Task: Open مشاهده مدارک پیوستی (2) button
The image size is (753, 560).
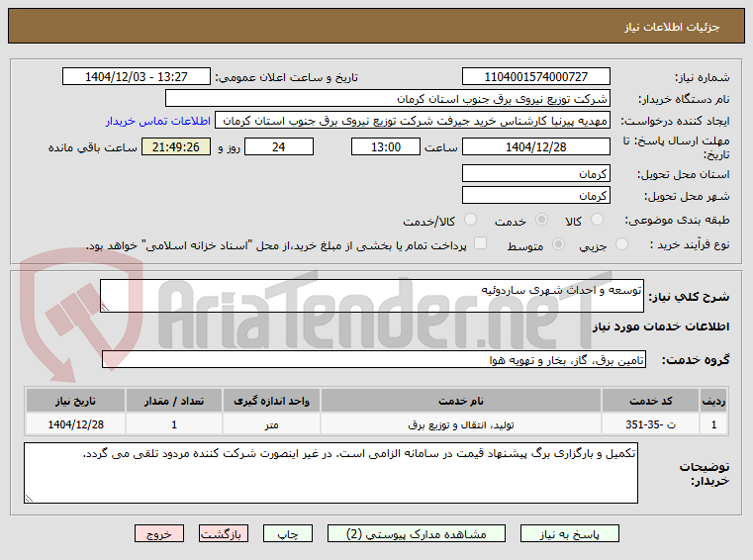Action: point(416,533)
